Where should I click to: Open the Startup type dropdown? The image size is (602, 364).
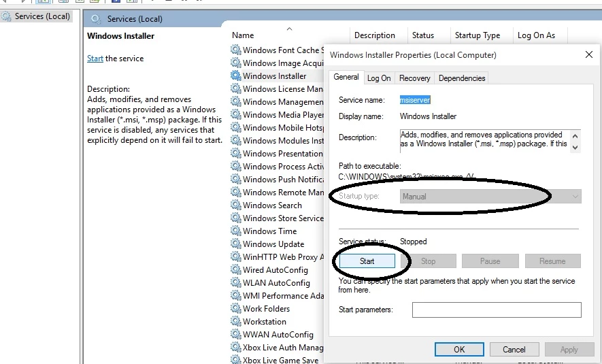(x=490, y=196)
